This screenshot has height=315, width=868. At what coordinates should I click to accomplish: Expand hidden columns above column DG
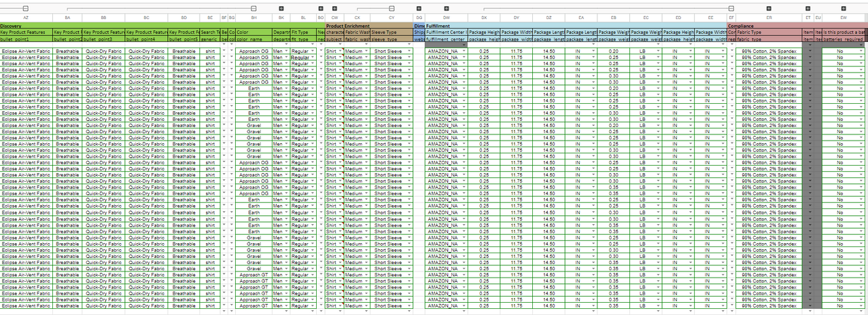click(419, 8)
